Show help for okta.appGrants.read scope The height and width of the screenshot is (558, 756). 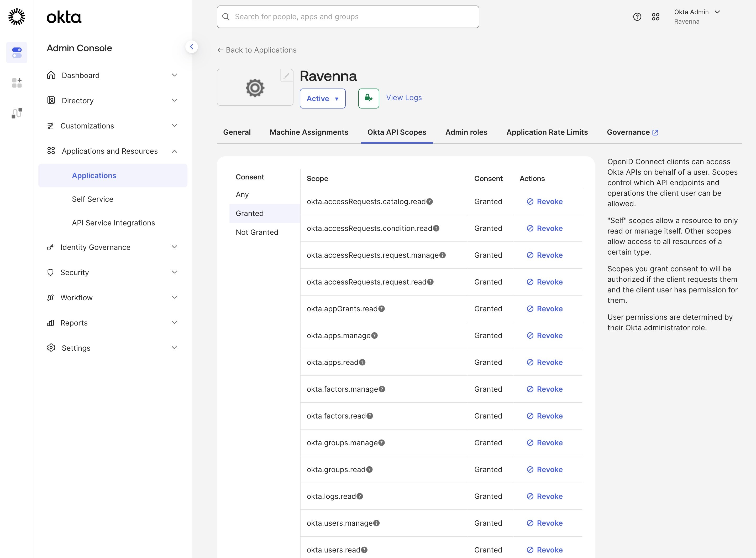tap(381, 309)
